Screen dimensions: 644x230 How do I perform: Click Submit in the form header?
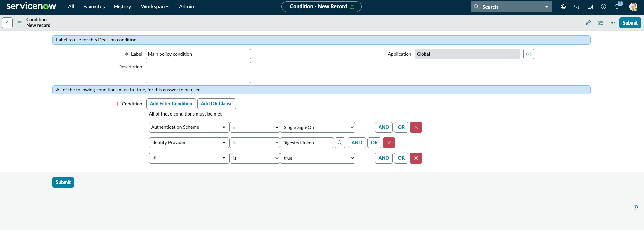pyautogui.click(x=630, y=23)
